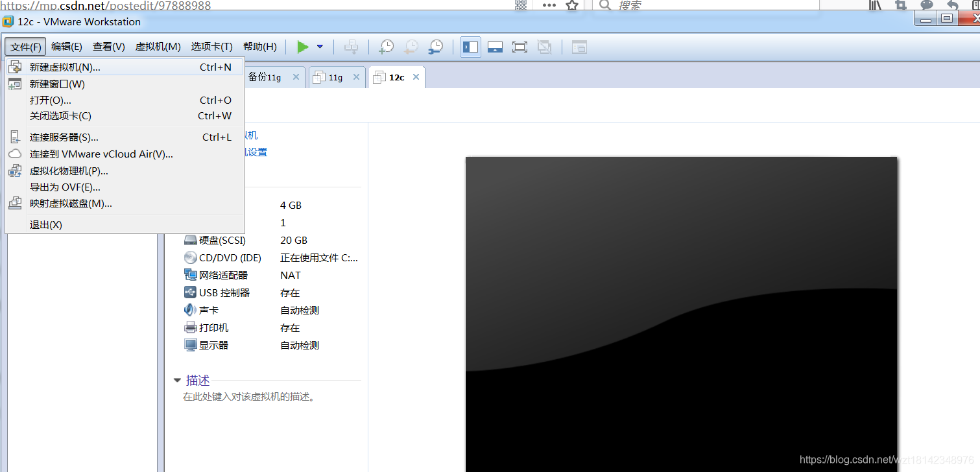
Task: Click the console view toolbar icon
Action: click(579, 47)
